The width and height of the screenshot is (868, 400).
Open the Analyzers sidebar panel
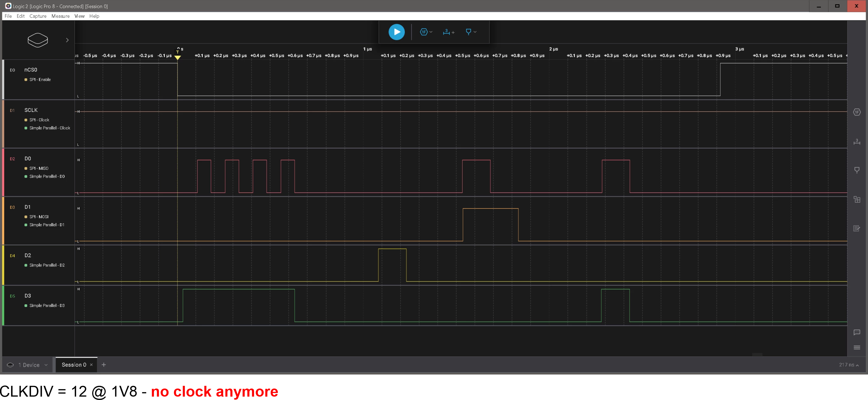pyautogui.click(x=857, y=112)
